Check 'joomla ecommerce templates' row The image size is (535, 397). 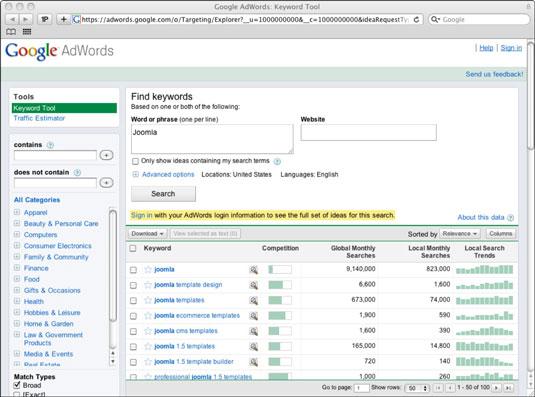133,316
